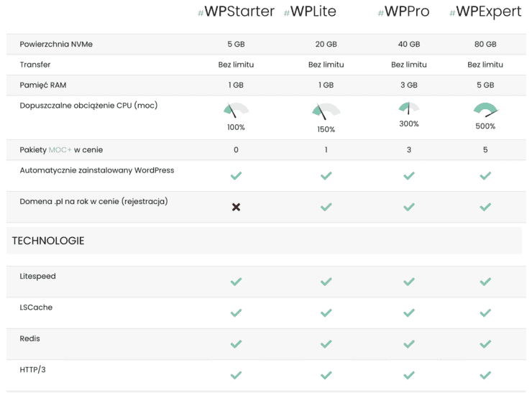Select the #WPStarter plan heading

236,11
